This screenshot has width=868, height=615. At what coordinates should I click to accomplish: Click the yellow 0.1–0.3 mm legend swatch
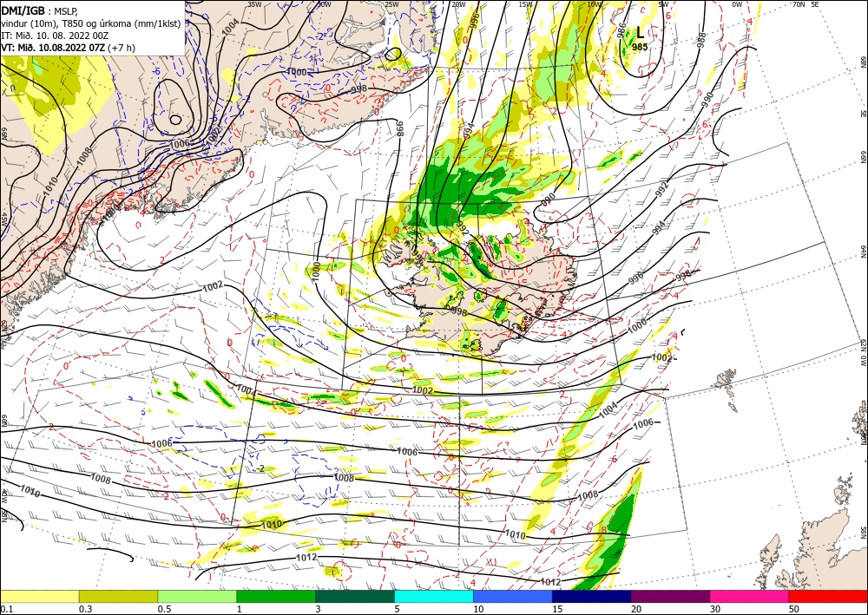(x=39, y=596)
